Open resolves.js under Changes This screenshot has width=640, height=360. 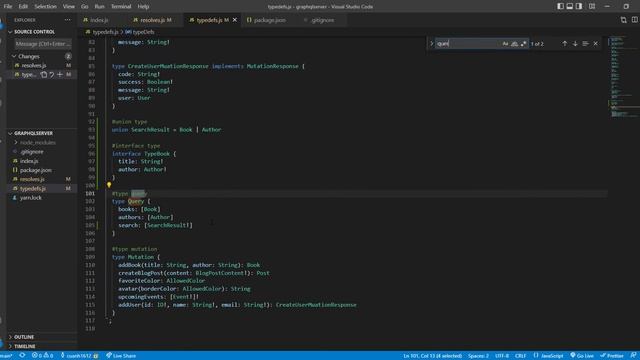[34, 65]
